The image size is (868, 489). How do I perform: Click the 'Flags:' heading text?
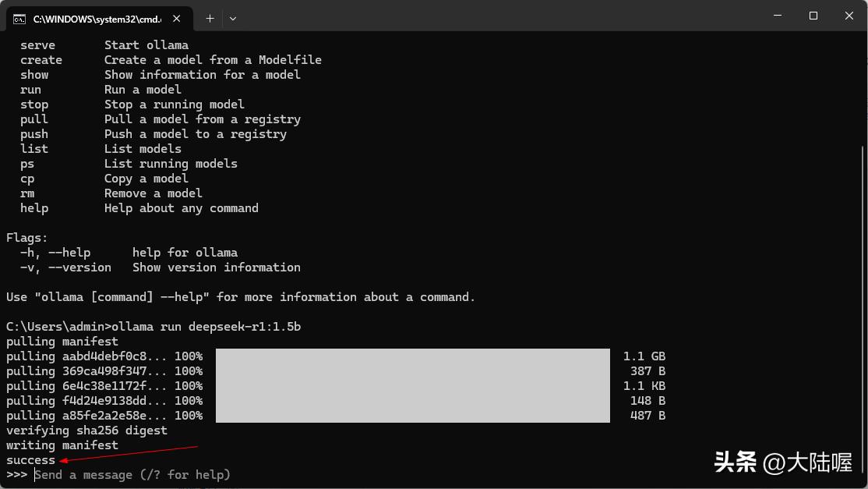(27, 238)
